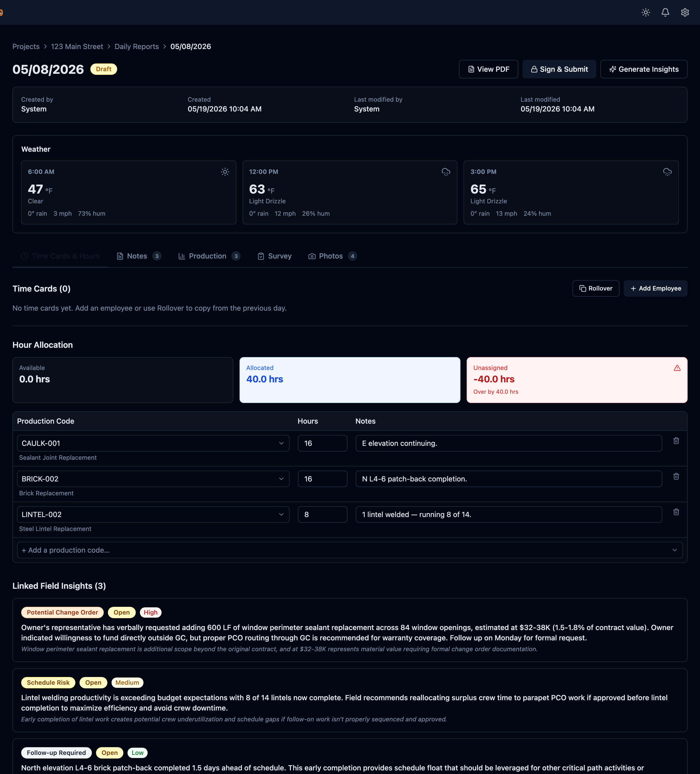The image size is (700, 774).
Task: Click the 05/08/2026 breadcrumb item
Action: pos(190,46)
